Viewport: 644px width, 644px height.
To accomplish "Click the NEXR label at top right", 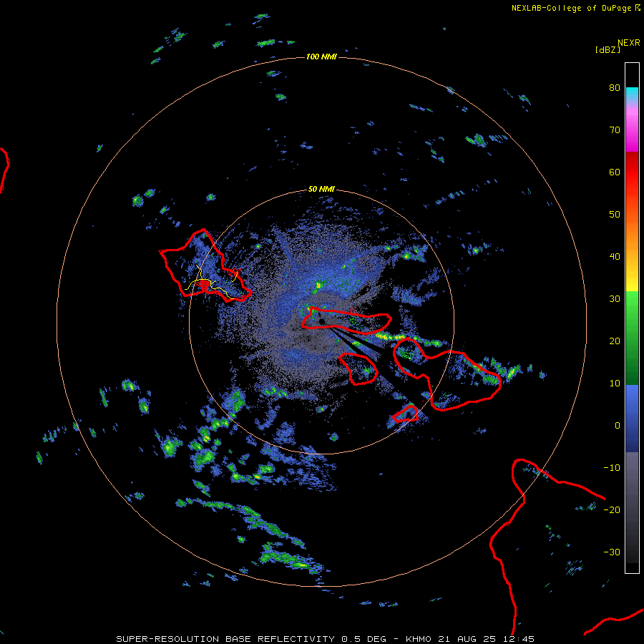I will click(629, 43).
